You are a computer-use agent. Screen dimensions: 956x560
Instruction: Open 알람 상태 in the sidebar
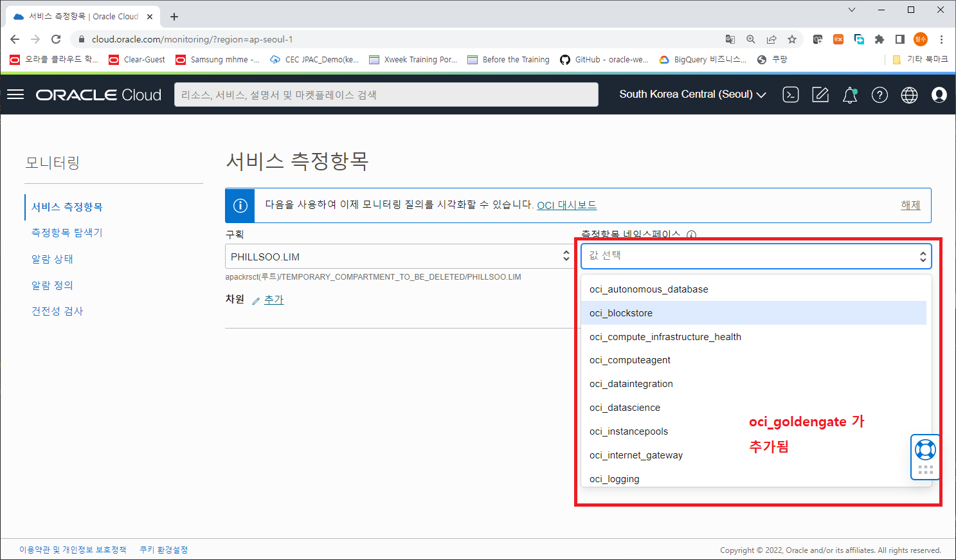click(52, 259)
